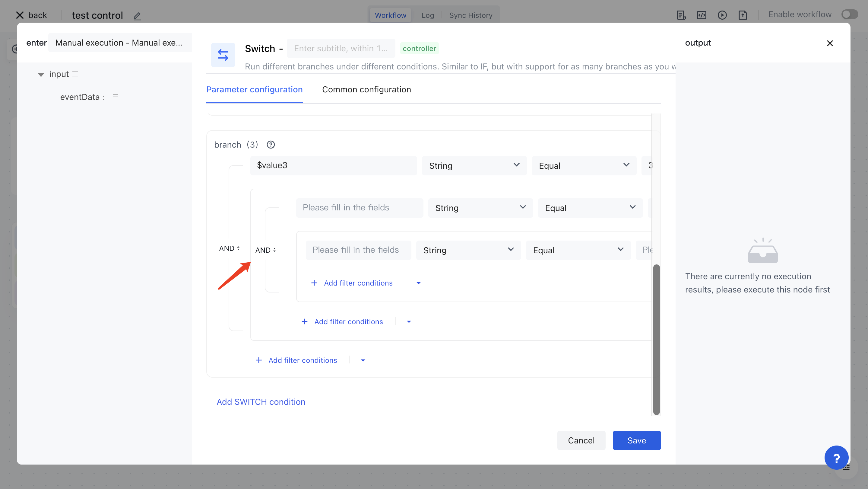Screen dimensions: 868x489
Task: Open the String dropdown for $value3 row
Action: [x=474, y=166]
